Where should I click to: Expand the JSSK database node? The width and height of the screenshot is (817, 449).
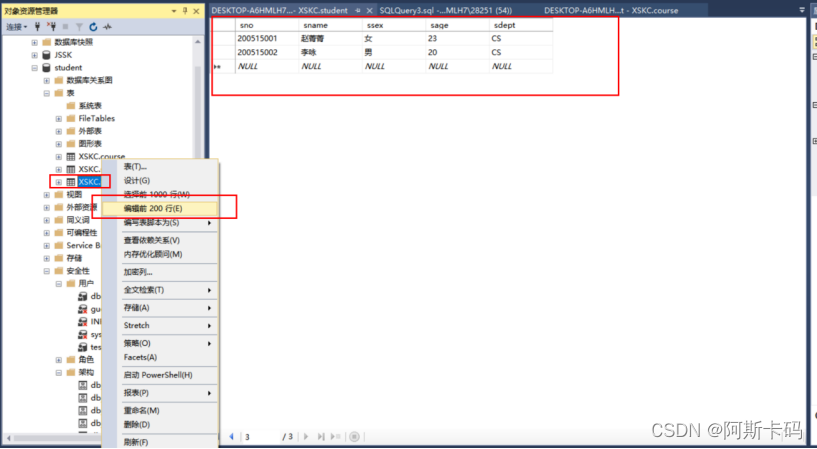[34, 55]
